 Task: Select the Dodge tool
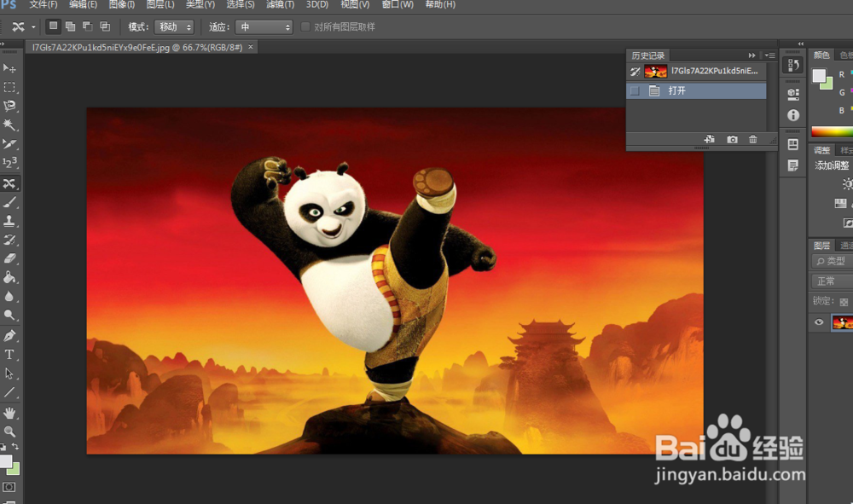9,315
